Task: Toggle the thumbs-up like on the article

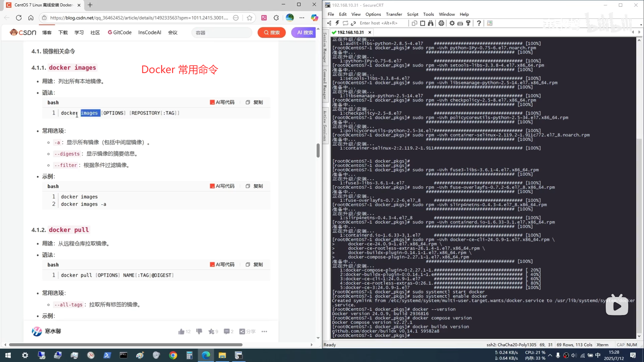Action: point(181,331)
